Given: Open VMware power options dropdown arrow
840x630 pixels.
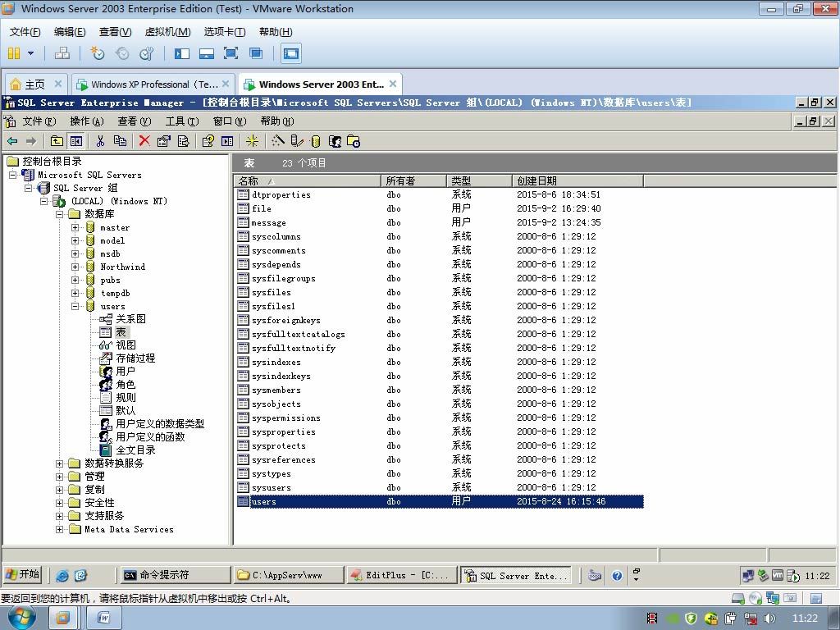Looking at the screenshot, I should coord(30,53).
